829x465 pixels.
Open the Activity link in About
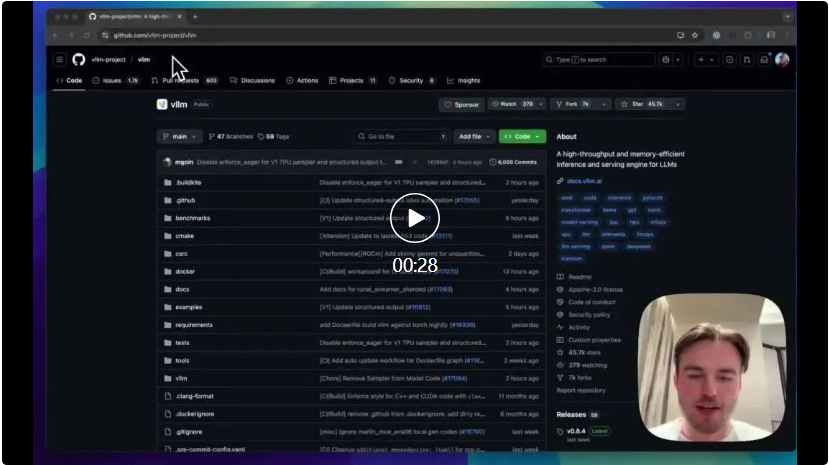point(579,328)
